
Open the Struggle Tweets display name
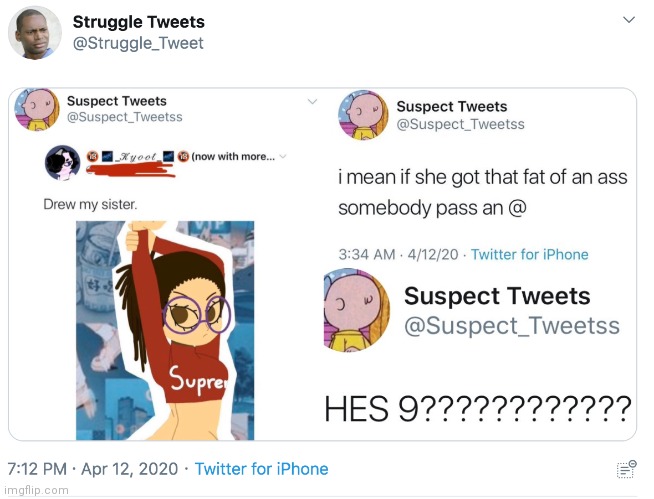[139, 22]
